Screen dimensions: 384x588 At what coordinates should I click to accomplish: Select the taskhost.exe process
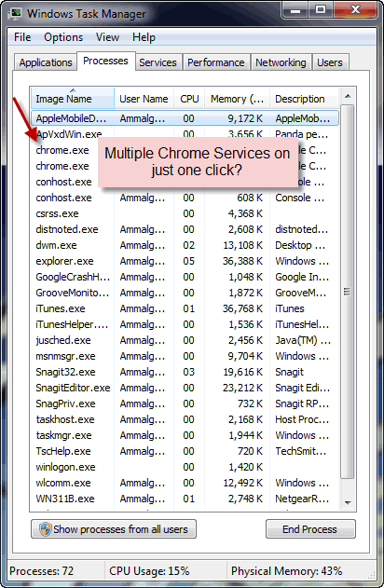(x=185, y=419)
